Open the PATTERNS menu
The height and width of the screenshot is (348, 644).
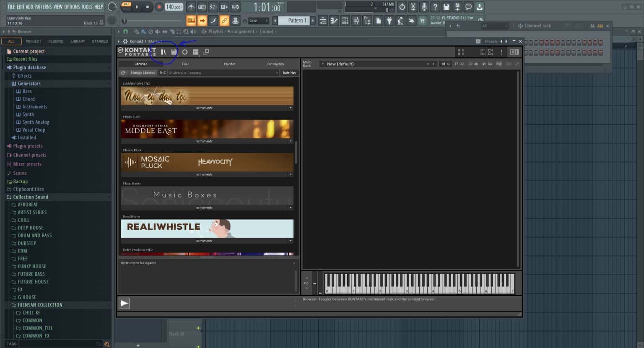click(43, 7)
